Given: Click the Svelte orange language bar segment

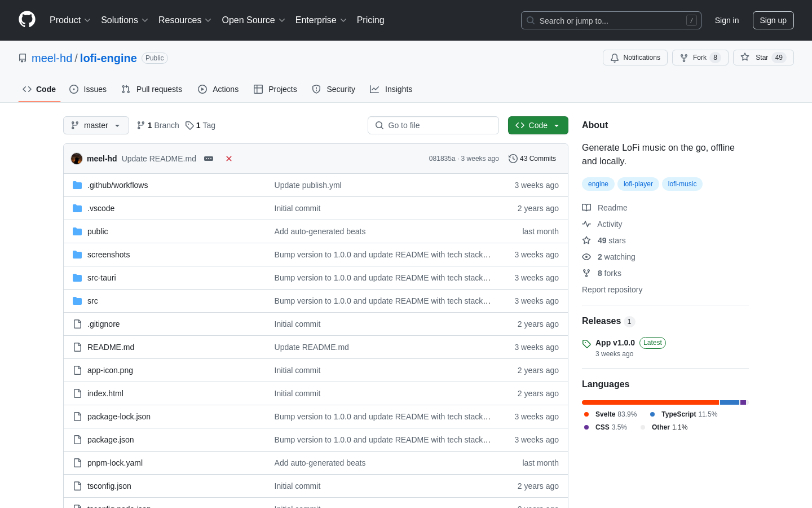Looking at the screenshot, I should (x=650, y=402).
